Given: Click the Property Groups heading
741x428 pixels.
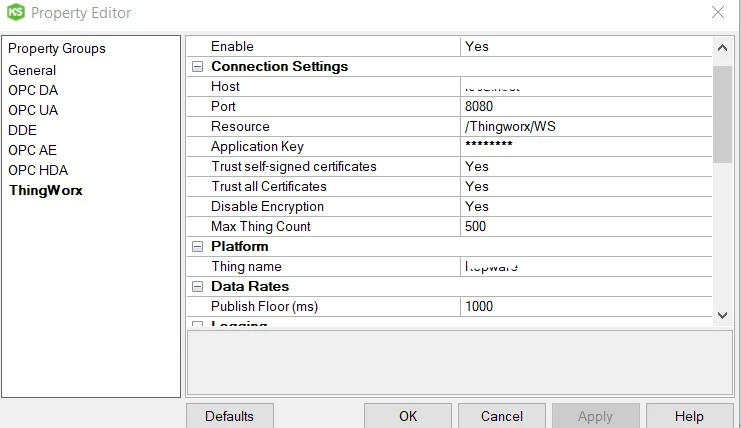Looking at the screenshot, I should pyautogui.click(x=57, y=49).
